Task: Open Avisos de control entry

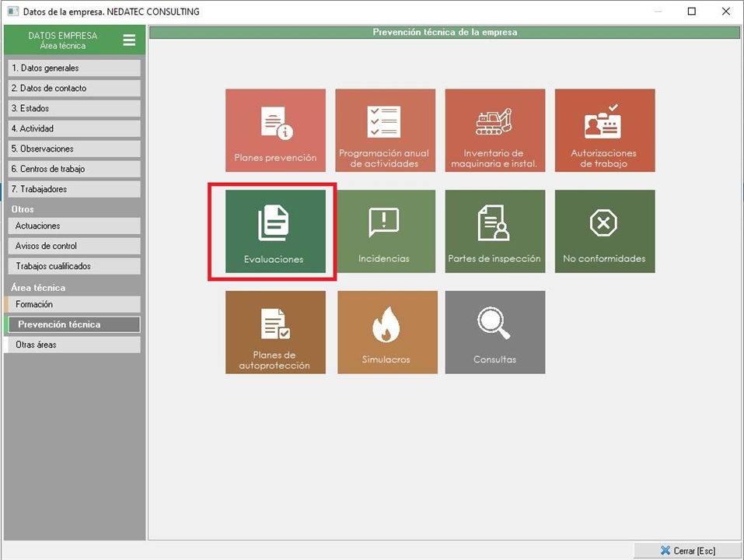Action: tap(73, 246)
